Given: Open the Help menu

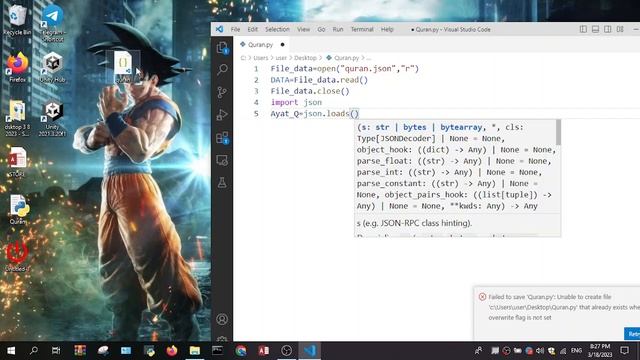Looking at the screenshot, I should point(387,29).
